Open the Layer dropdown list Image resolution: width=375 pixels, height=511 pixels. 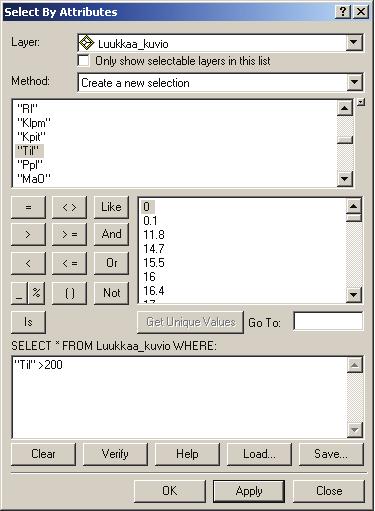(x=354, y=42)
